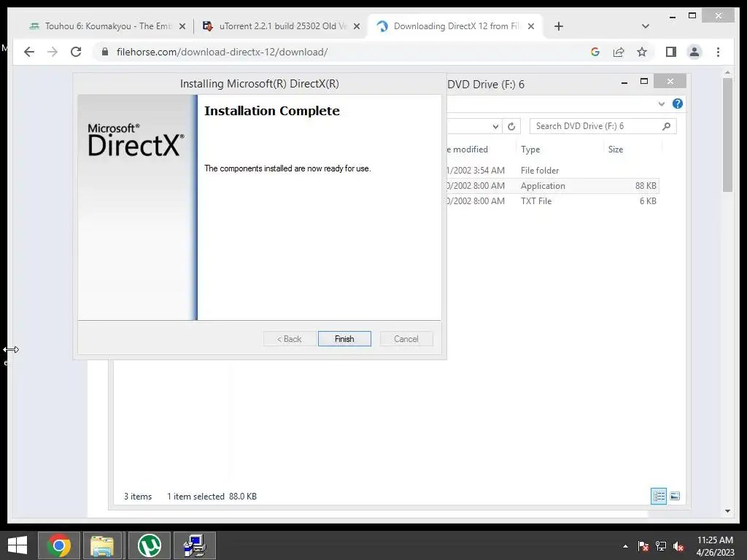The image size is (747, 560).
Task: Close the uTorrent 2.2.1 browser tab
Action: [356, 27]
